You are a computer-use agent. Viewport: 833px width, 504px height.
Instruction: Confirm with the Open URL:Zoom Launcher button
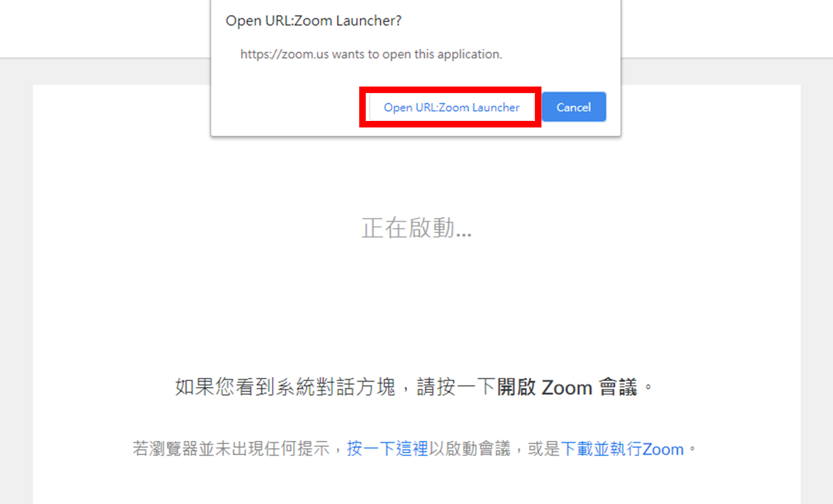[x=451, y=107]
